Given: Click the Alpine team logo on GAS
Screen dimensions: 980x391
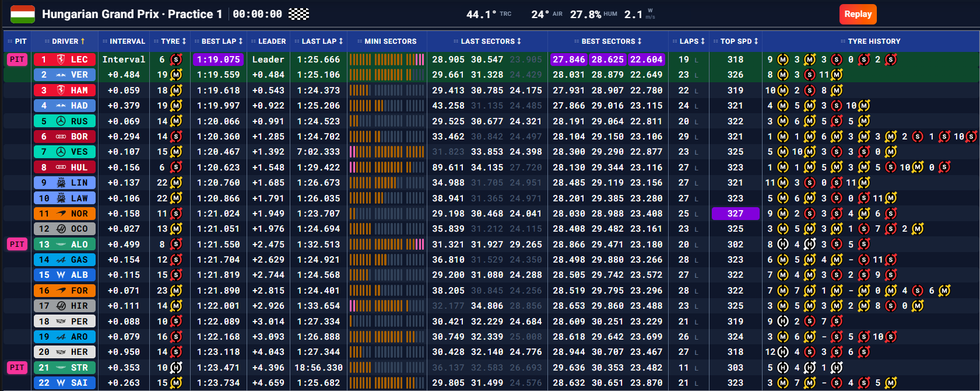Looking at the screenshot, I should [x=61, y=260].
